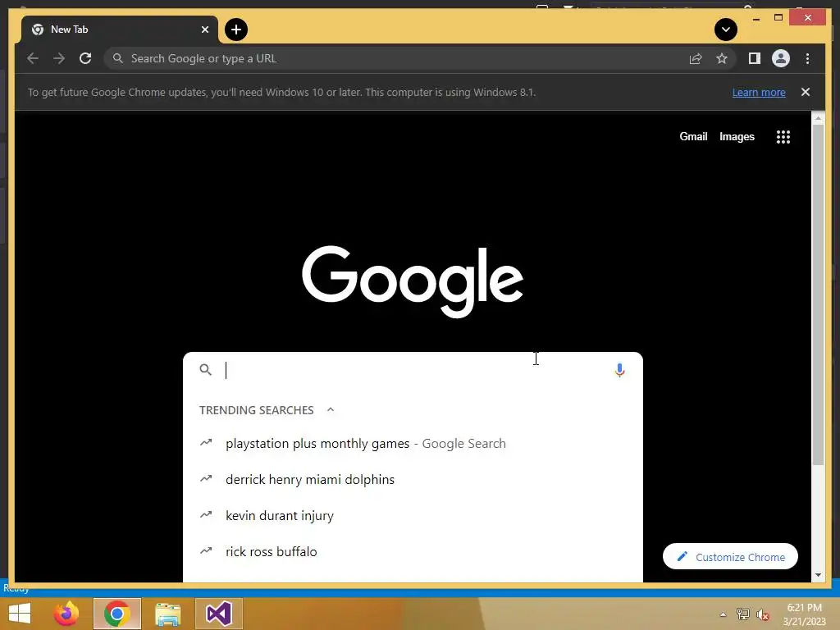Open the Chrome profile avatar menu

pos(781,58)
